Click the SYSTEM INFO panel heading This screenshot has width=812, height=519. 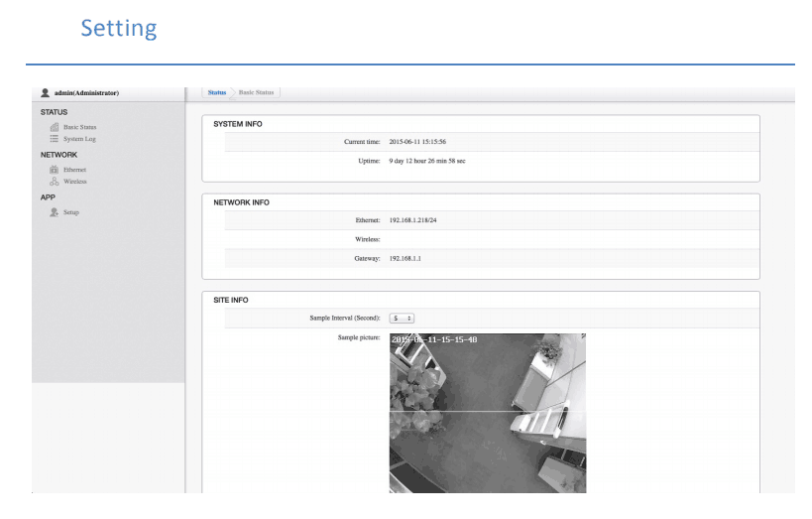point(238,124)
